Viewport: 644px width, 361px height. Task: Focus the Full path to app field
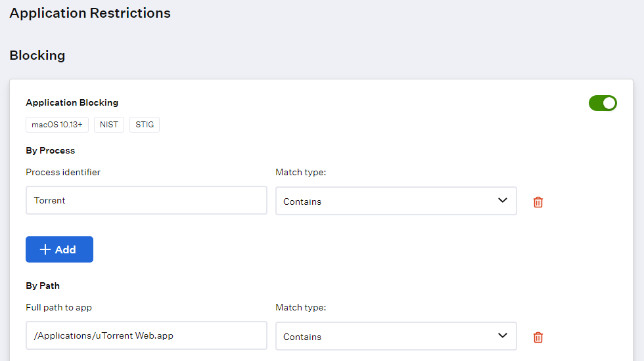146,335
